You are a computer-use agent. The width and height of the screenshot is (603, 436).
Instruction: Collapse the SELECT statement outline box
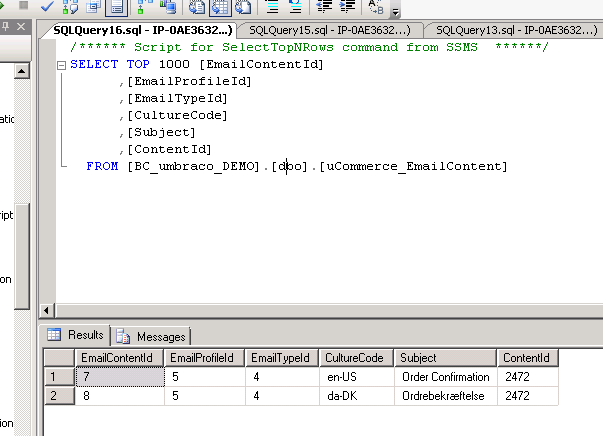coord(62,65)
